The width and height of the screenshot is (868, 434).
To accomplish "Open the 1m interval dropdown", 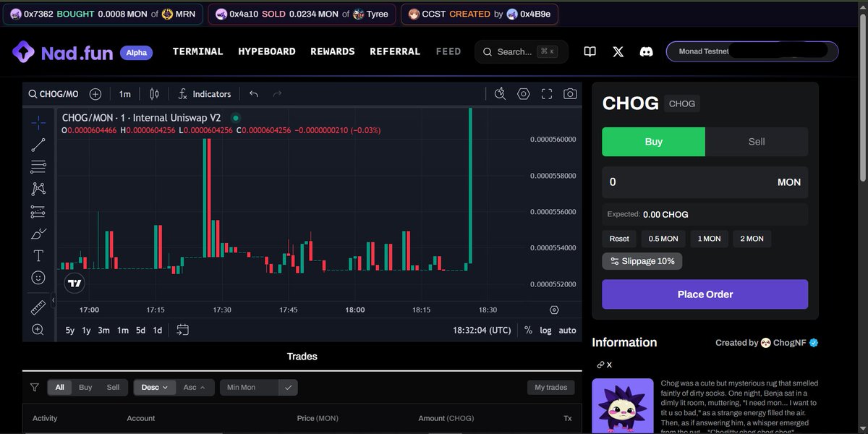I will [125, 94].
